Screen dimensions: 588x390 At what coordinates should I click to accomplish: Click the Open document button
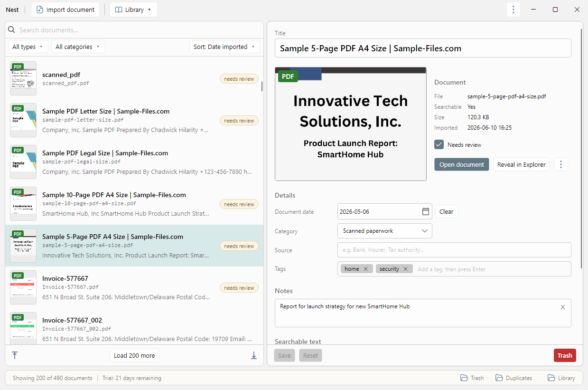[461, 164]
